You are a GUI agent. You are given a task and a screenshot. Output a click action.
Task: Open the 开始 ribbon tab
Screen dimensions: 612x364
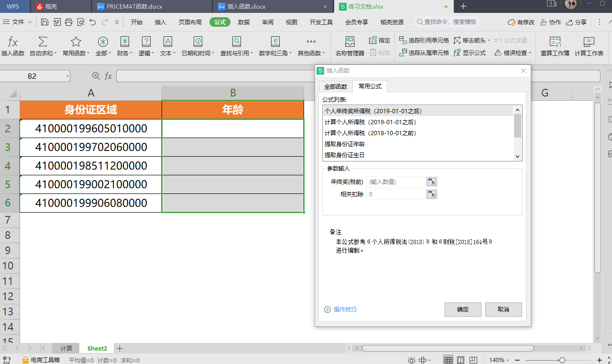(x=137, y=22)
